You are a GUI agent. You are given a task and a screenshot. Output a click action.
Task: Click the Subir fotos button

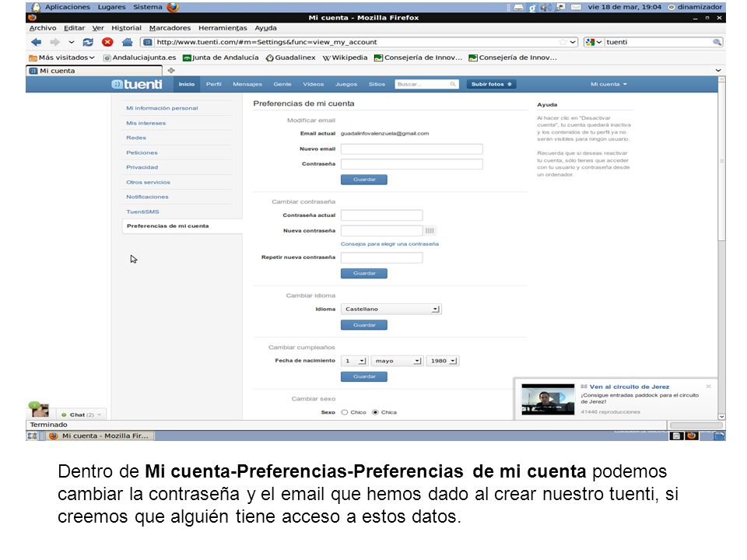pos(491,84)
